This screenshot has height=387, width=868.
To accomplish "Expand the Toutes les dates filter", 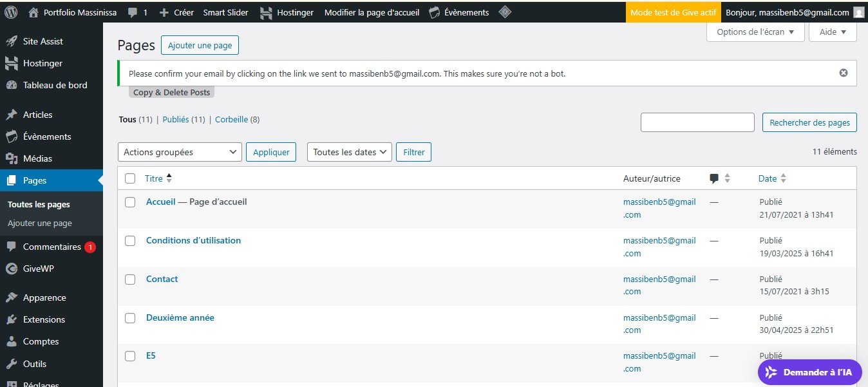I will point(350,152).
